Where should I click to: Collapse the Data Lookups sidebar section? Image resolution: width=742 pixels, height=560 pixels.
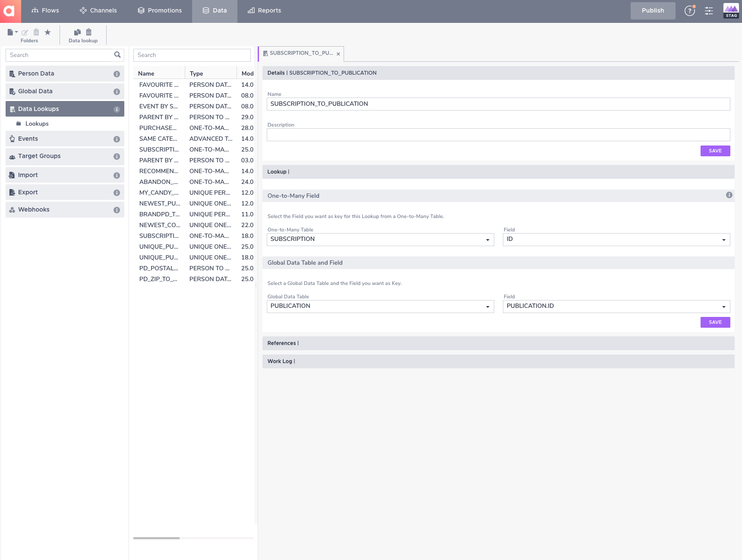click(65, 109)
